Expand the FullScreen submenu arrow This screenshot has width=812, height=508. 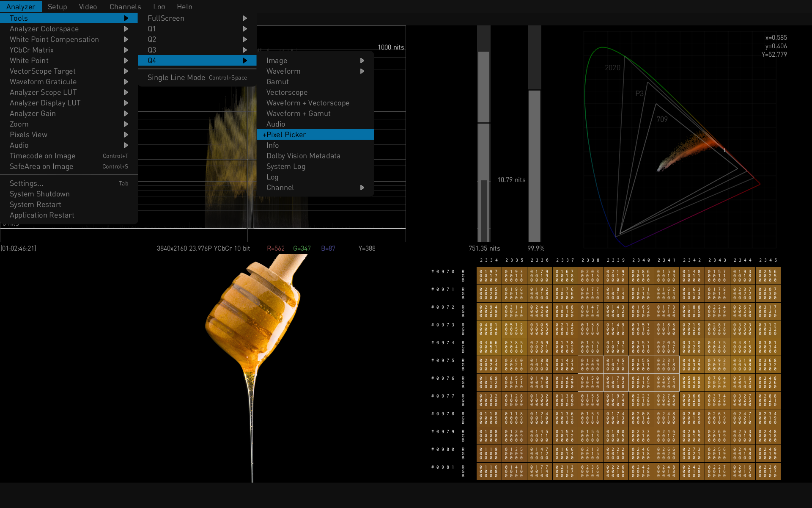[244, 18]
